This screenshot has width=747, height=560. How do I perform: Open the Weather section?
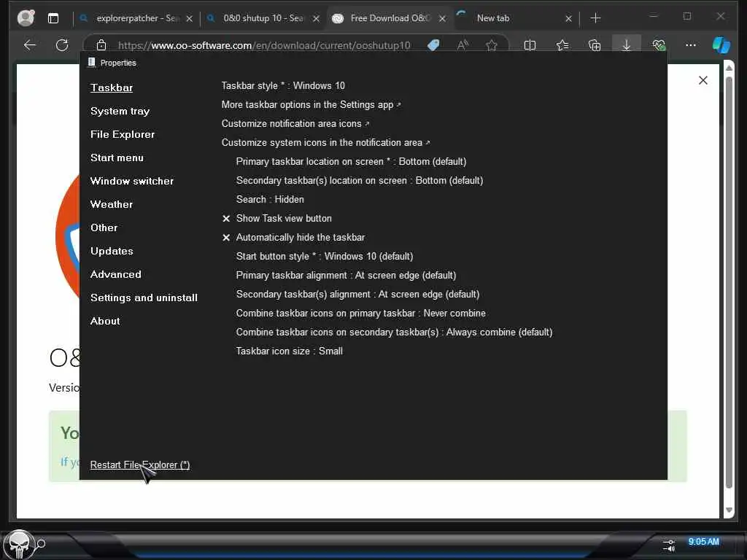[x=112, y=204]
